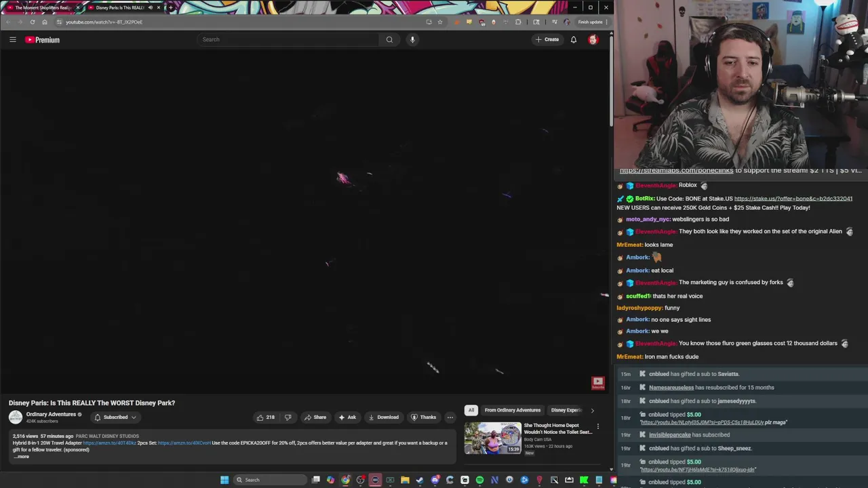
Task: Click the Ask button
Action: (347, 418)
